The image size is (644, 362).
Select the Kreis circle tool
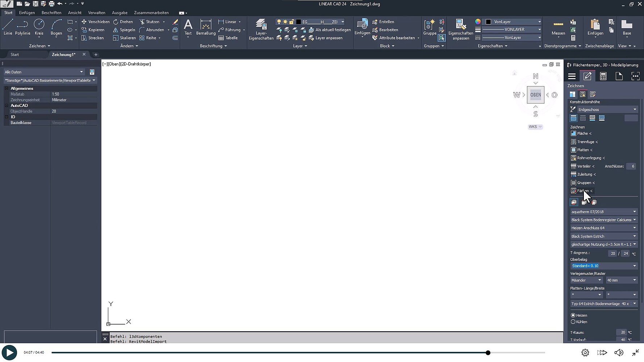pos(39,27)
